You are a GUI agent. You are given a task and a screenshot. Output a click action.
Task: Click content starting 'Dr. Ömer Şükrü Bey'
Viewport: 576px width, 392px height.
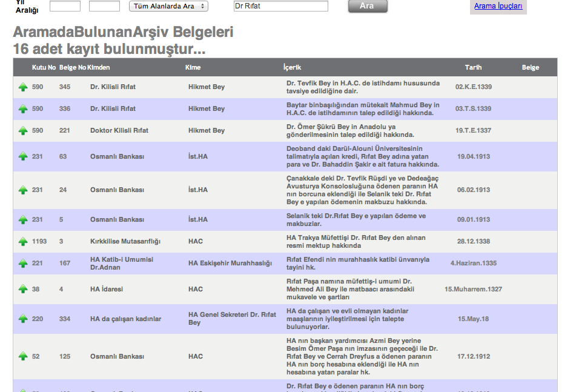(351, 130)
